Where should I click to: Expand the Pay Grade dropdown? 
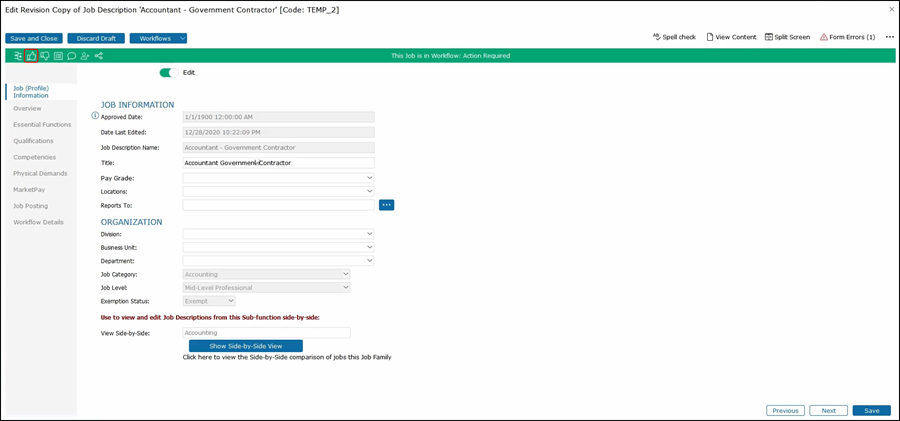[x=278, y=178]
